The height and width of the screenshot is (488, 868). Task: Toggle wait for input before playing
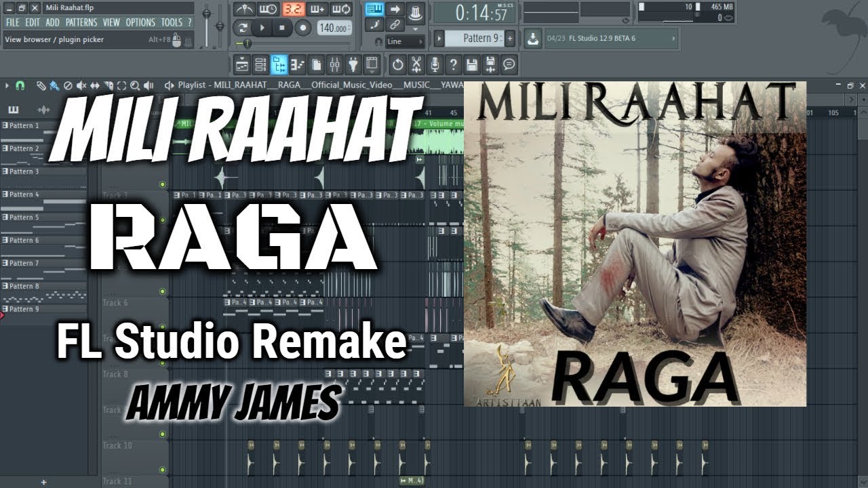[x=269, y=9]
